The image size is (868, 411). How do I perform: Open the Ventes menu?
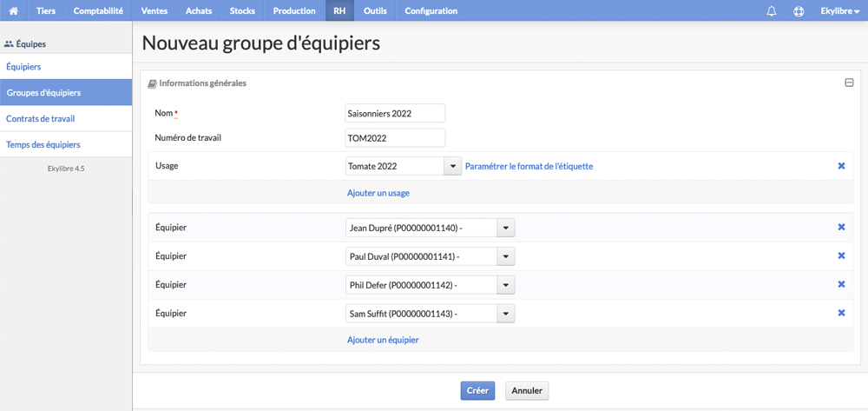(155, 11)
